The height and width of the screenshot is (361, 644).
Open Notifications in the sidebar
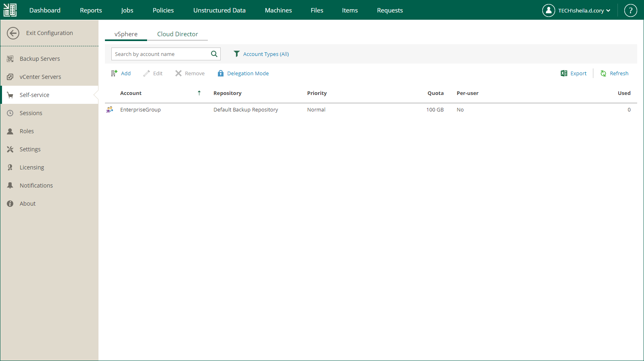point(36,186)
